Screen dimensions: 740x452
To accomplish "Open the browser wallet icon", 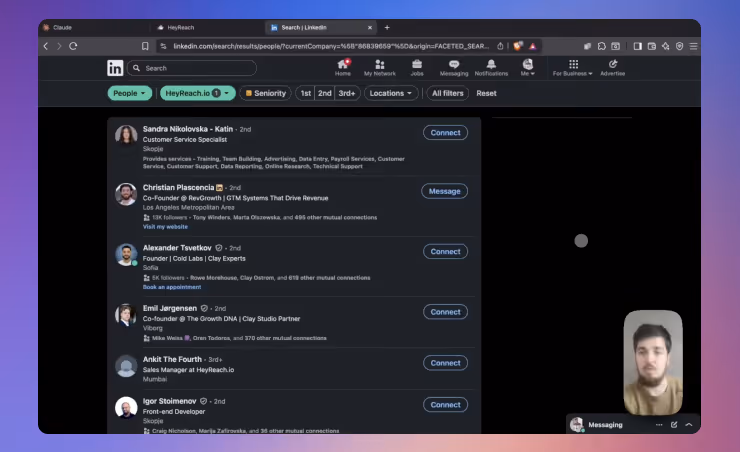I will click(x=652, y=46).
